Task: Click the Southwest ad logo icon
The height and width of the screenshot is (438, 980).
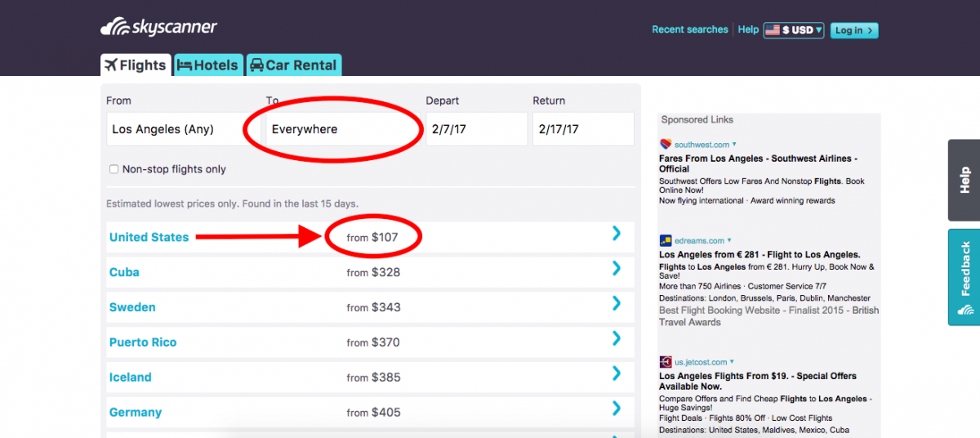Action: 666,145
